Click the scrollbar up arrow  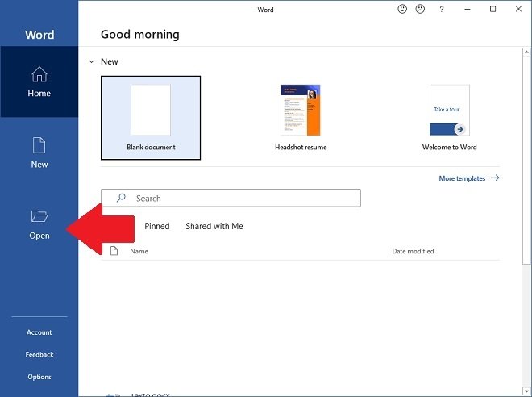526,52
